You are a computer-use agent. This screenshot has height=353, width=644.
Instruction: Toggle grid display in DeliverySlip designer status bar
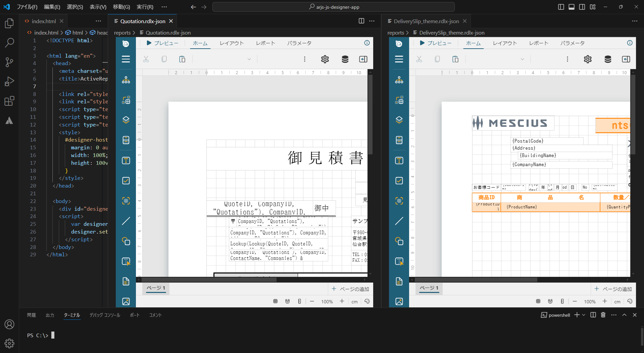538,301
